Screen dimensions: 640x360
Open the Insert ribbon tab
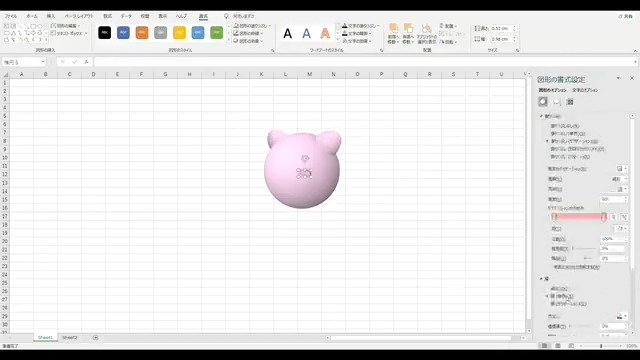tap(51, 16)
